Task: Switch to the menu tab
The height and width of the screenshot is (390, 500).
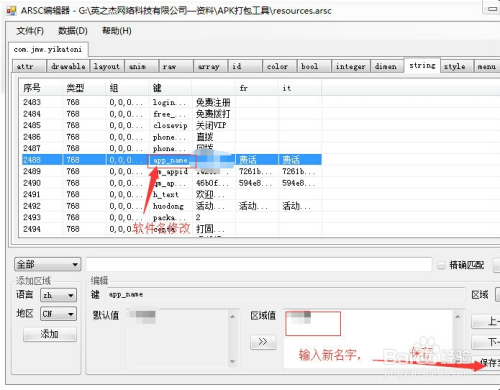Action: point(487,66)
